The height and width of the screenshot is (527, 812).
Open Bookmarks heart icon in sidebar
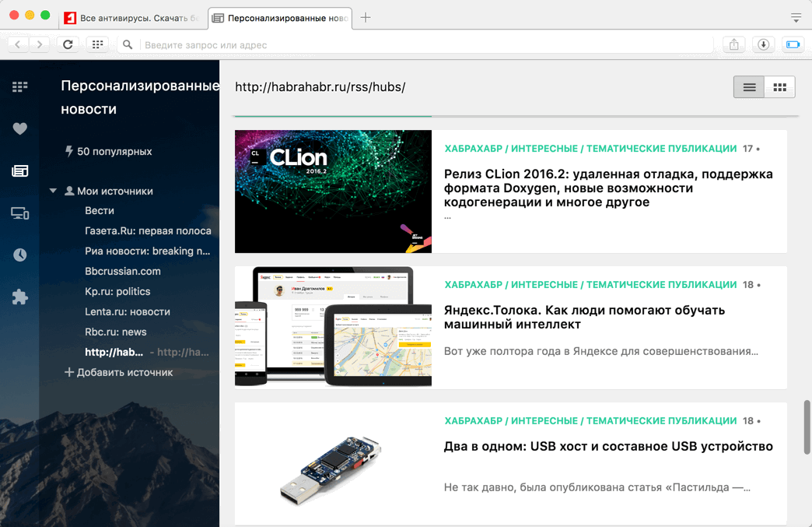pos(19,128)
